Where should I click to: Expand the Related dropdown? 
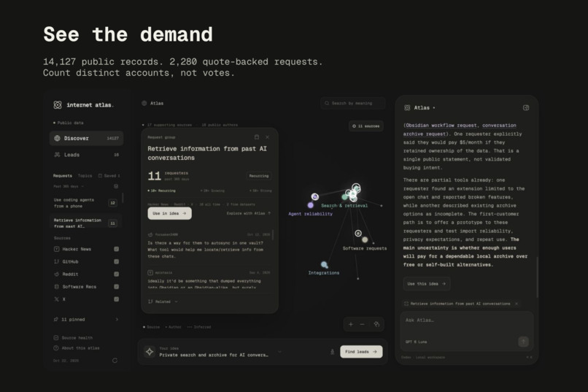[x=163, y=301]
